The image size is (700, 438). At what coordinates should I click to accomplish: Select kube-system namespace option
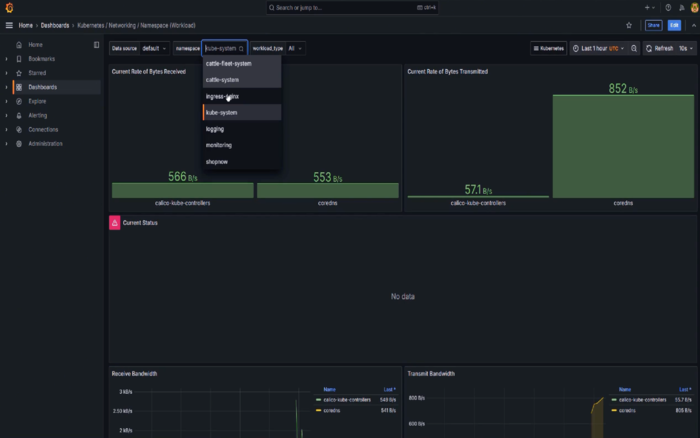click(242, 113)
